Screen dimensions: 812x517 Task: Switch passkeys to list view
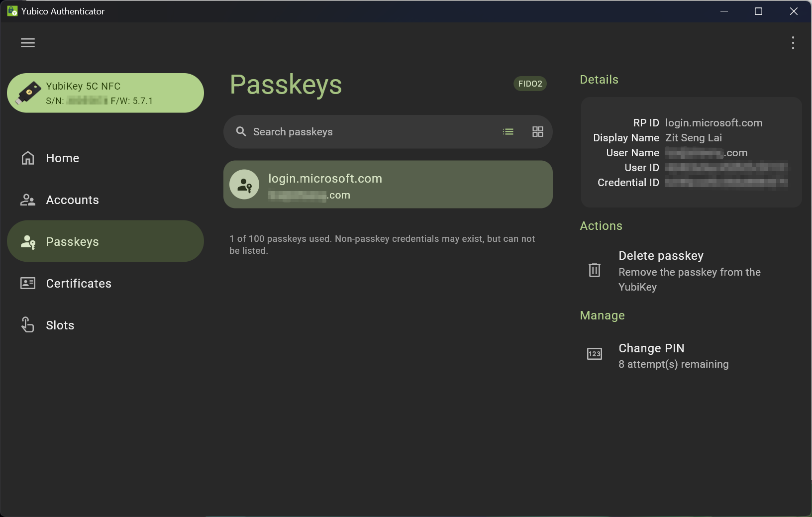(x=508, y=131)
